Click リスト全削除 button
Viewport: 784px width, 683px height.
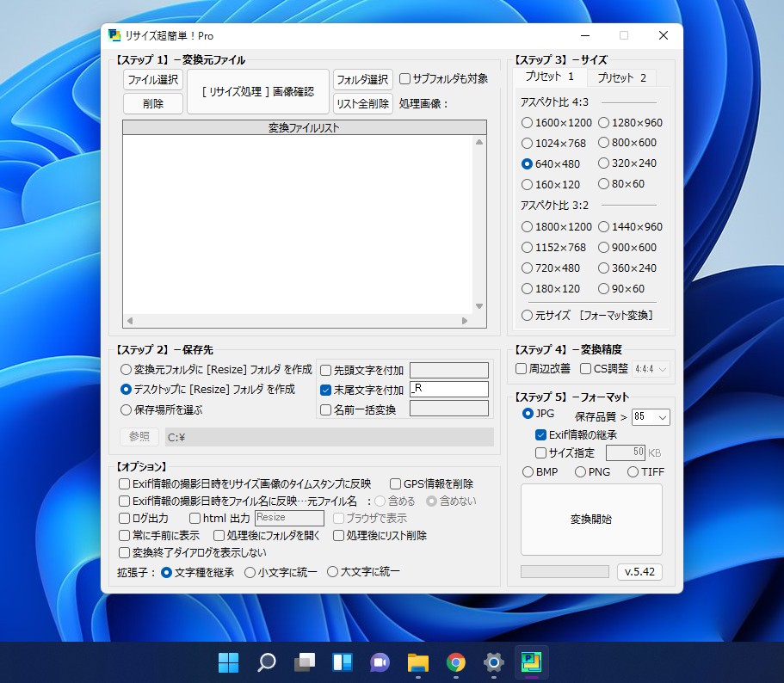[362, 103]
